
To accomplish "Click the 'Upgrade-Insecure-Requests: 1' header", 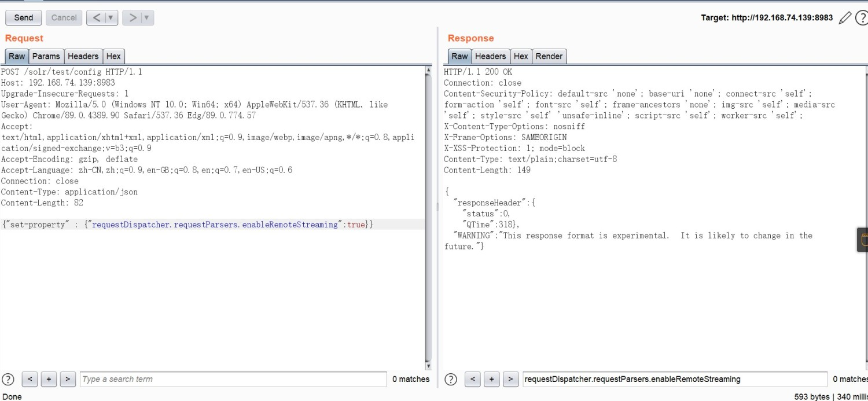I will point(65,93).
